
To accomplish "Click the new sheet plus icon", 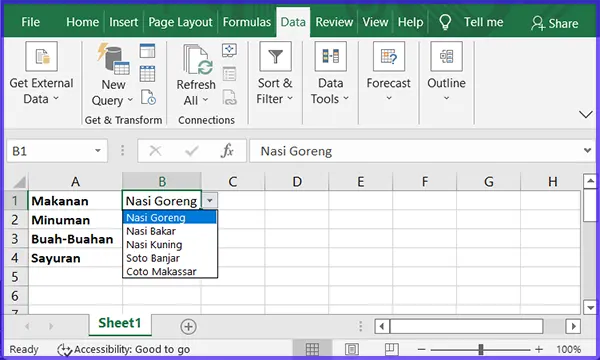I will 188,327.
